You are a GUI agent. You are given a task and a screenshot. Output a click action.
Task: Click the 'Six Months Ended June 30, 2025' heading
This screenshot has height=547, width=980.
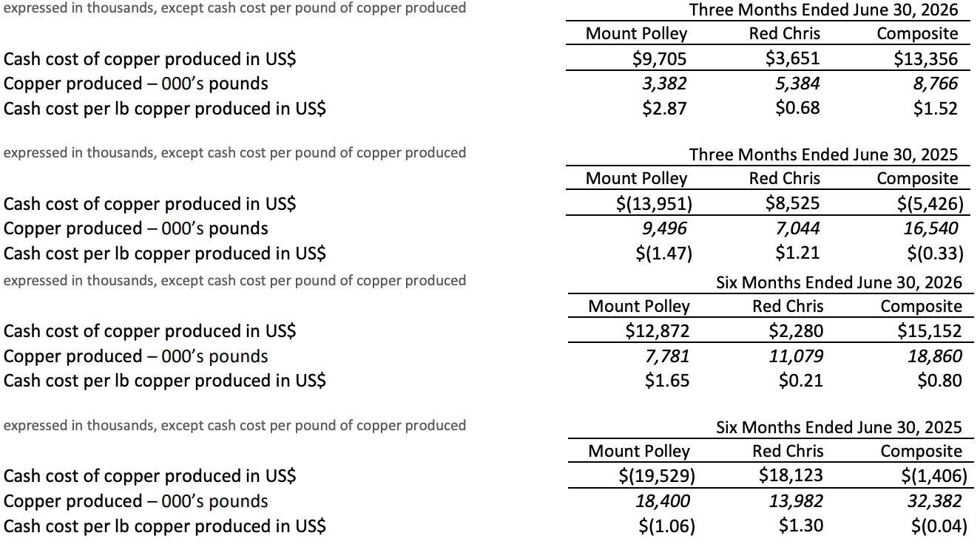coord(839,427)
